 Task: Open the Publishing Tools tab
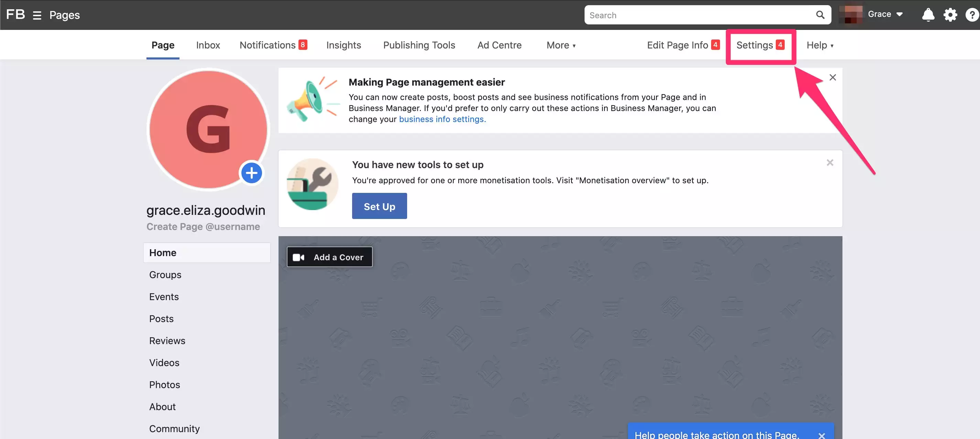419,45
